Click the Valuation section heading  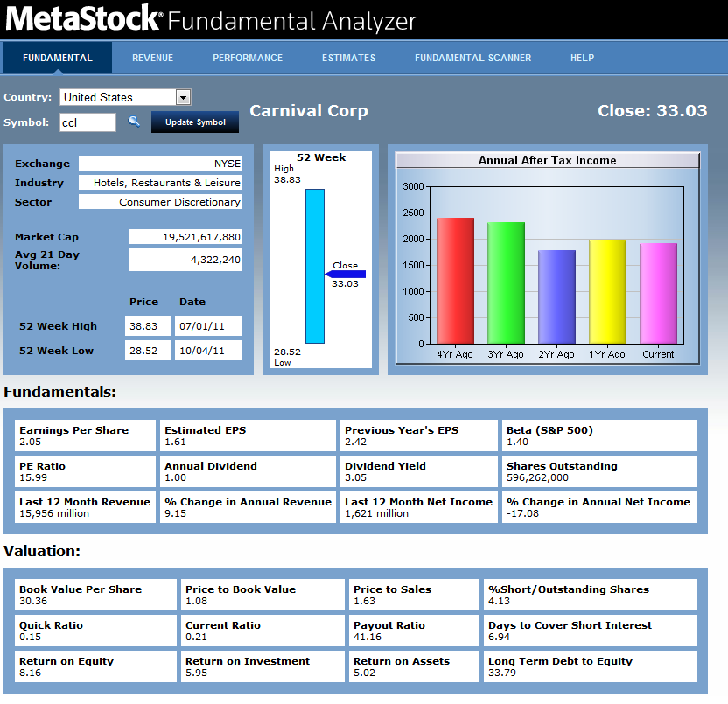[x=42, y=551]
